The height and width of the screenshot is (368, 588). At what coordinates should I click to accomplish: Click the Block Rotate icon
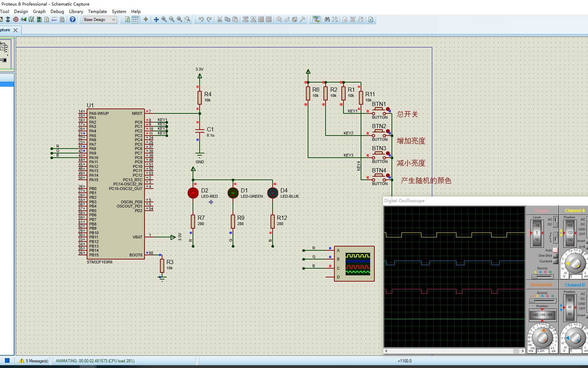coord(261,20)
